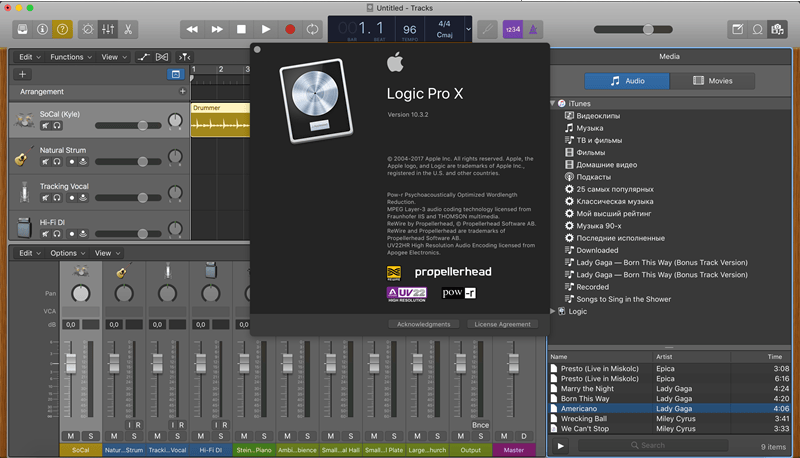
Task: Select the Музыка playlist
Action: 590,128
